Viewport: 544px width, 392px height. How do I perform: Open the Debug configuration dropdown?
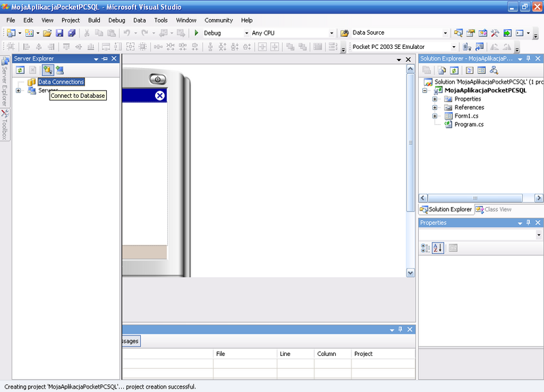click(247, 33)
